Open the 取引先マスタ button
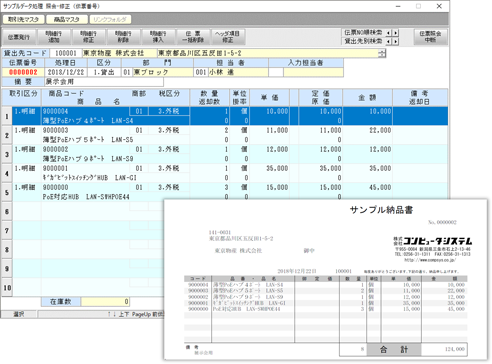Viewport: 492px width, 364px height. (23, 19)
